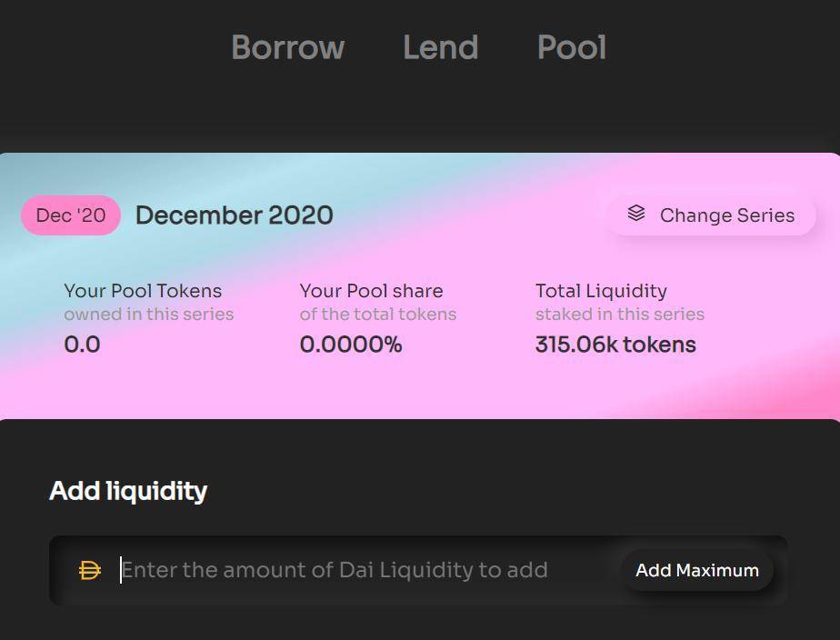The height and width of the screenshot is (640, 840).
Task: Select the 315.06k tokens value
Action: coord(615,345)
